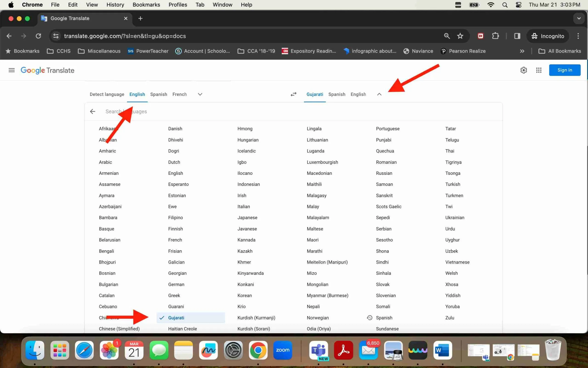Select English source language tab
Viewport: 588px width, 368px height.
point(137,95)
